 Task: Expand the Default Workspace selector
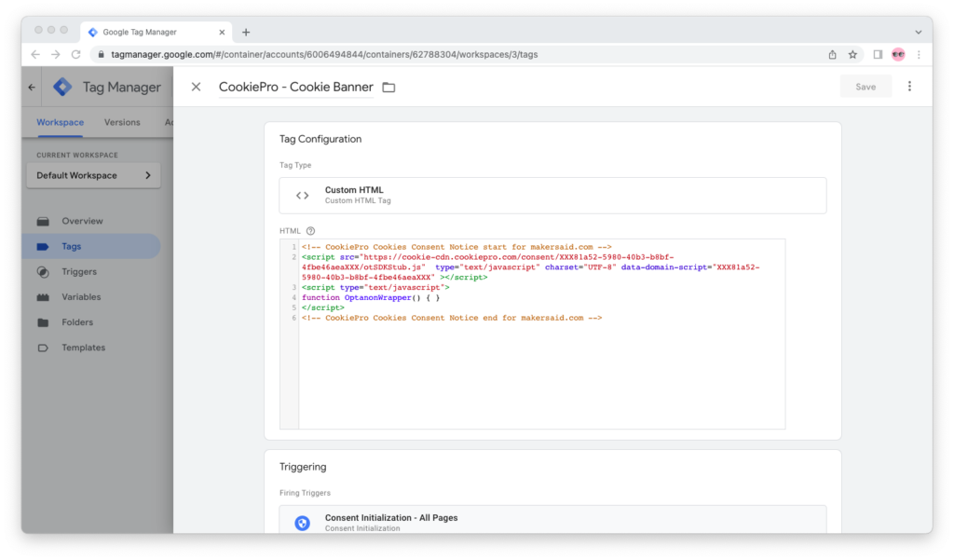pyautogui.click(x=94, y=175)
